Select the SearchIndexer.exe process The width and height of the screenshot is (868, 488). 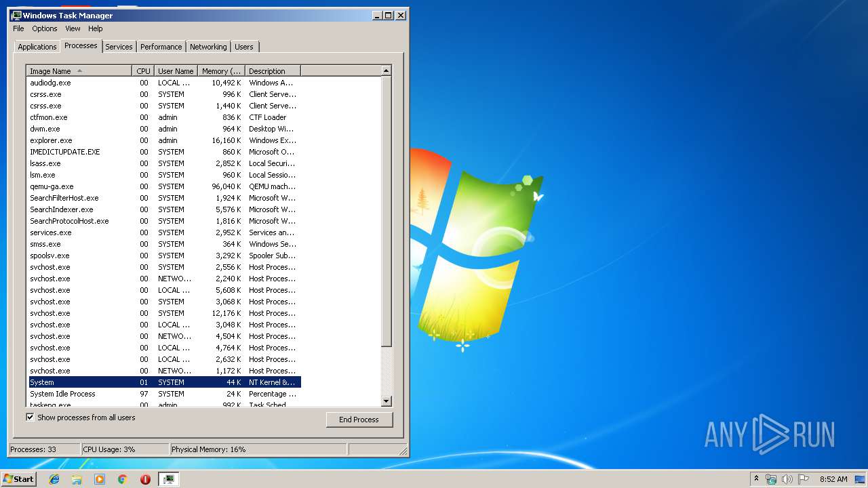[163, 209]
